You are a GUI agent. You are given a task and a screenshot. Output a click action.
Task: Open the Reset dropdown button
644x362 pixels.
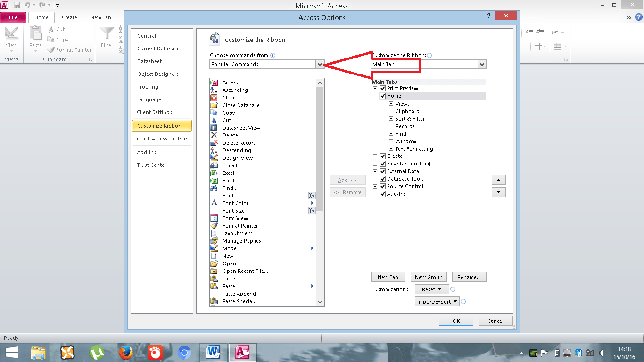tap(431, 289)
